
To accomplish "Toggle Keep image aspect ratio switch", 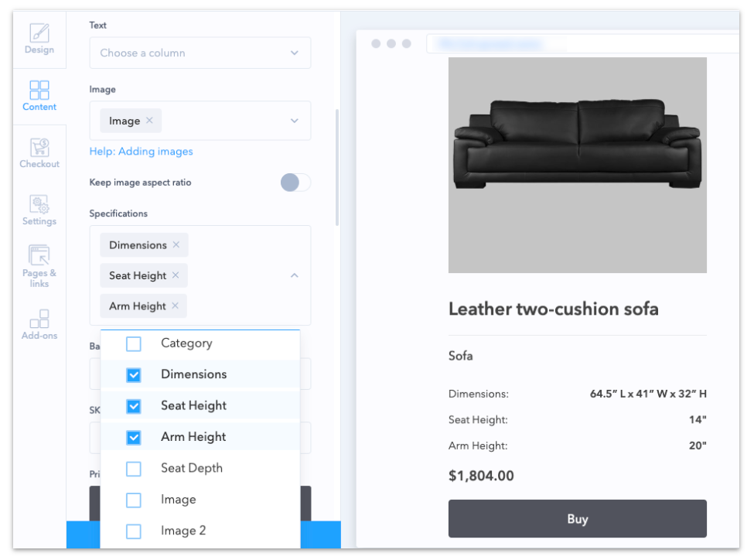I will coord(295,183).
